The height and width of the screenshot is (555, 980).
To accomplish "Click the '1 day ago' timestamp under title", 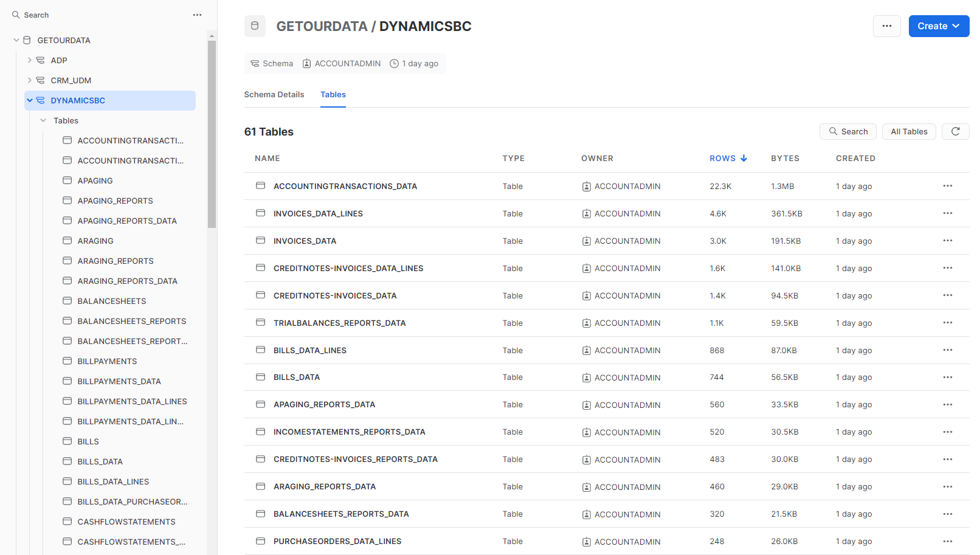I will [414, 63].
